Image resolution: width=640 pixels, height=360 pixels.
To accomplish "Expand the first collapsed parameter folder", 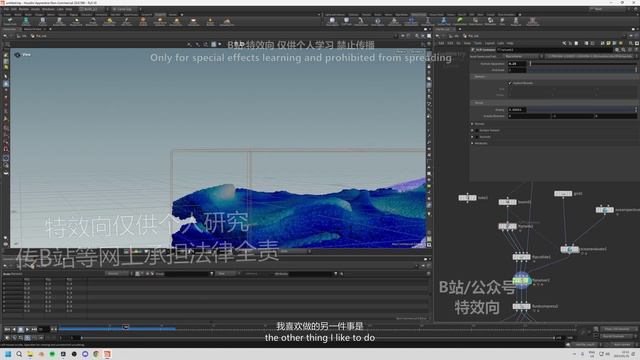I will click(473, 124).
